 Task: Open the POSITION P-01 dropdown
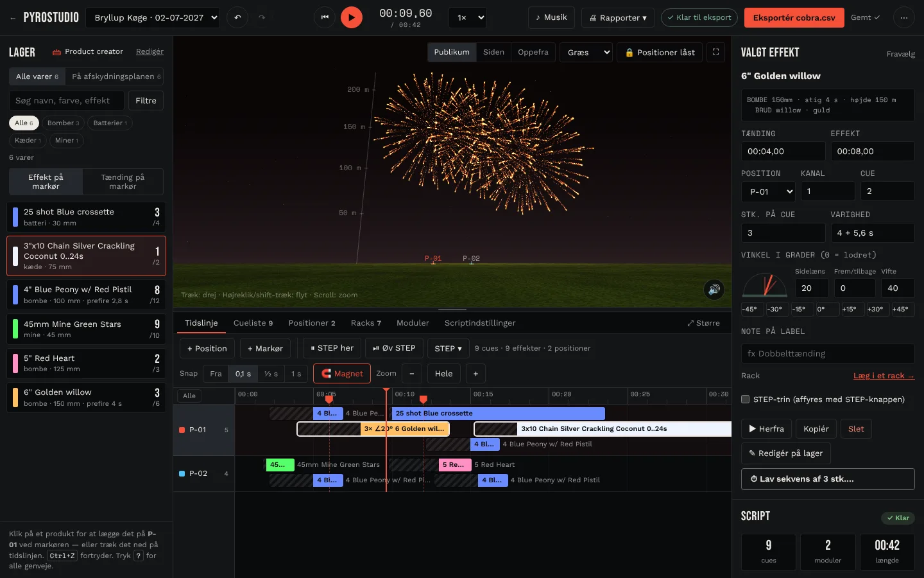coord(767,191)
